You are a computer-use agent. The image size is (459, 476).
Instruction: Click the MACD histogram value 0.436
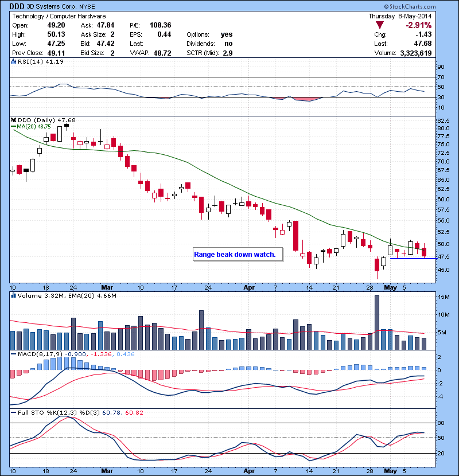point(126,354)
